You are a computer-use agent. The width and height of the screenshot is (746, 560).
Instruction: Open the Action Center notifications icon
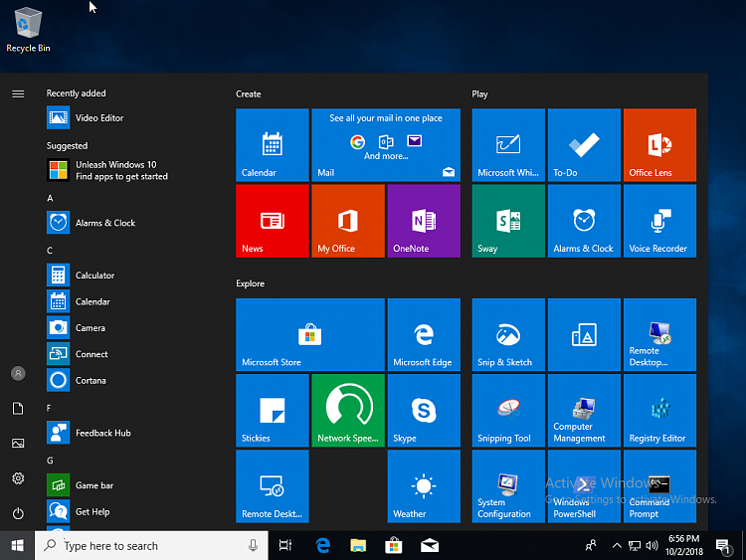pyautogui.click(x=724, y=547)
